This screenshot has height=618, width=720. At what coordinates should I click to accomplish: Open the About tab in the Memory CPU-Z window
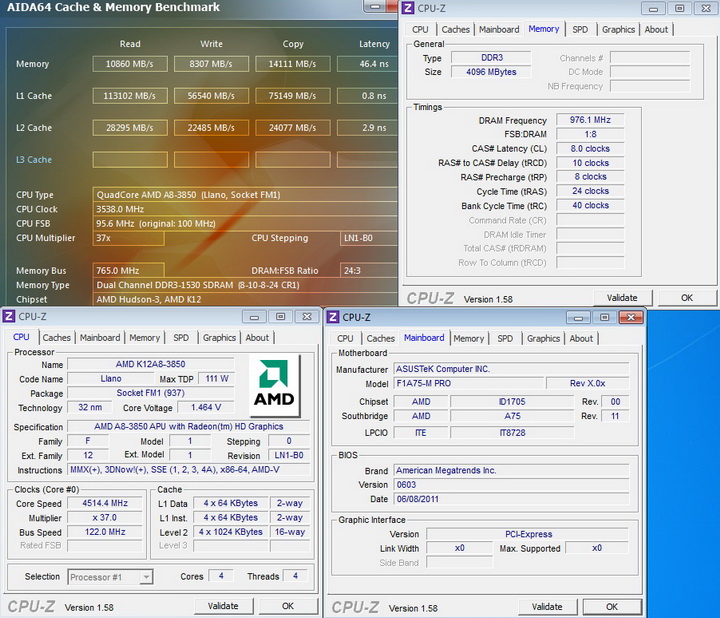tap(656, 29)
